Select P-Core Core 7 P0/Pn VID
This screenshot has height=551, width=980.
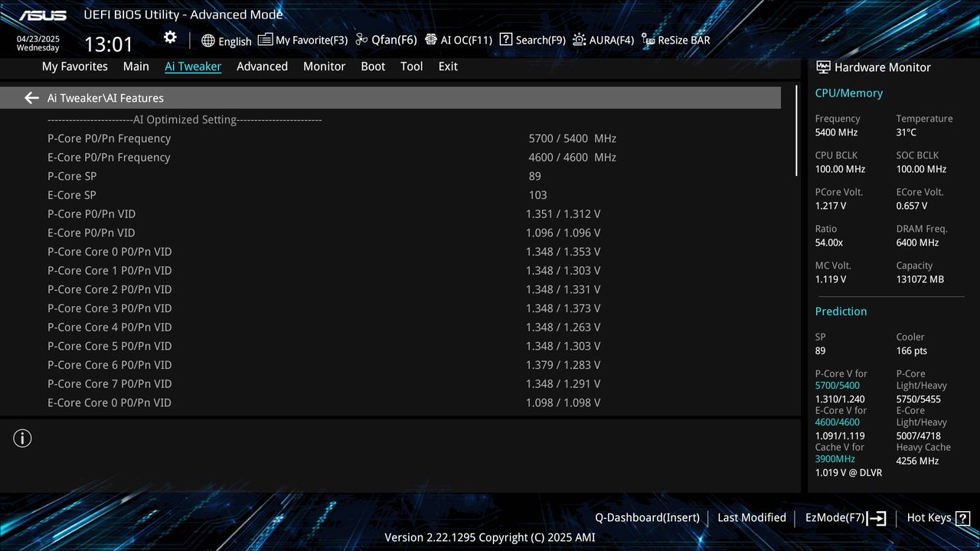pos(390,384)
